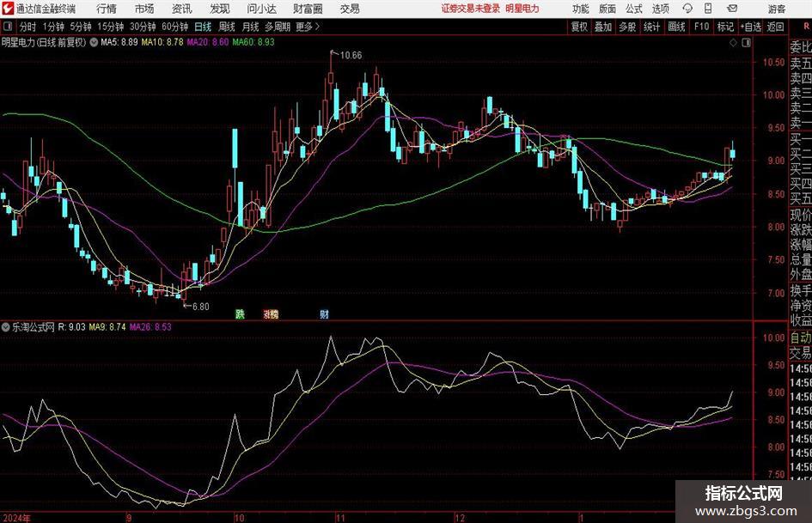
Task: Click the 2024年 date axis label
Action: 16,517
